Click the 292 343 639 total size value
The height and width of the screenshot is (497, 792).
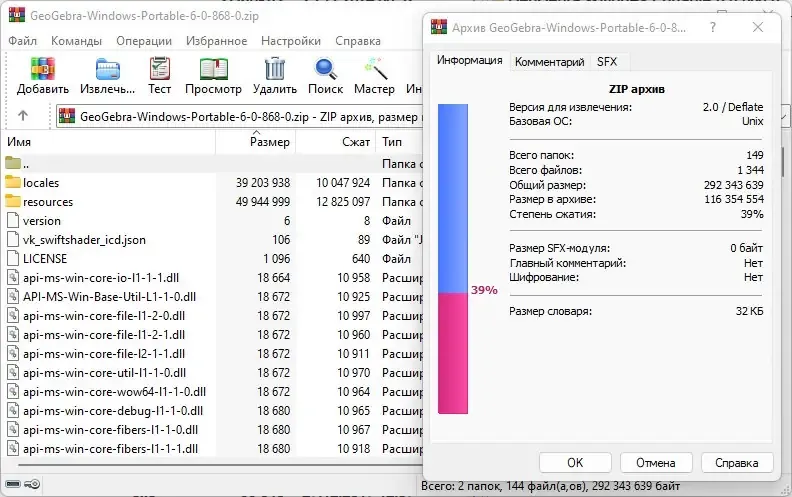[x=733, y=185]
